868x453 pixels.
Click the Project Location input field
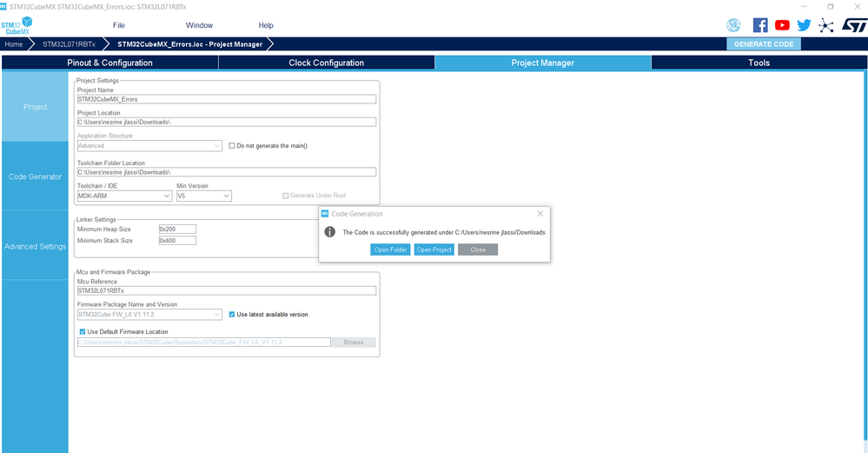click(x=227, y=122)
